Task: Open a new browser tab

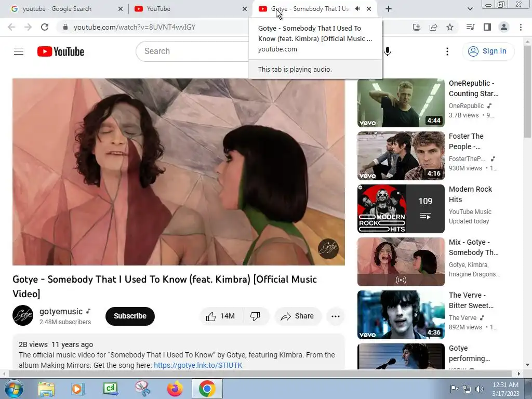Action: click(x=389, y=9)
